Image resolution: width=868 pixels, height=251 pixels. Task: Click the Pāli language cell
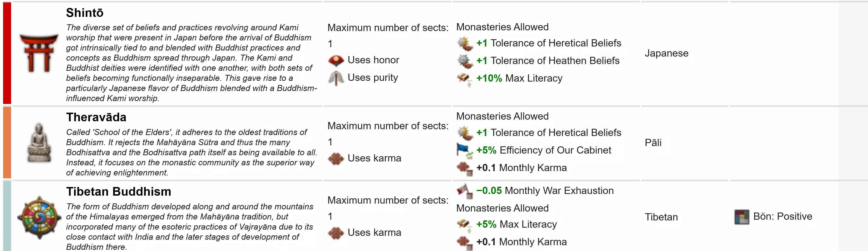(x=653, y=142)
